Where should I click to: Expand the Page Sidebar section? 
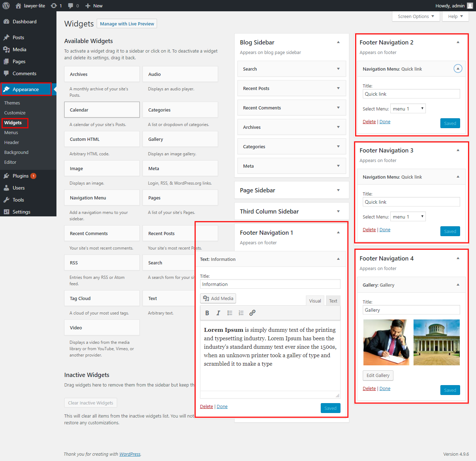coord(338,190)
